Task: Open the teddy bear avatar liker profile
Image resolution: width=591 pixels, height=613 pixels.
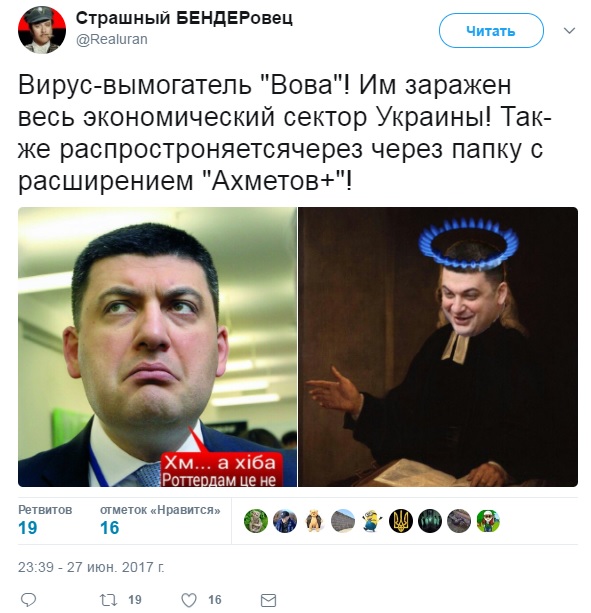Action: pyautogui.click(x=314, y=521)
